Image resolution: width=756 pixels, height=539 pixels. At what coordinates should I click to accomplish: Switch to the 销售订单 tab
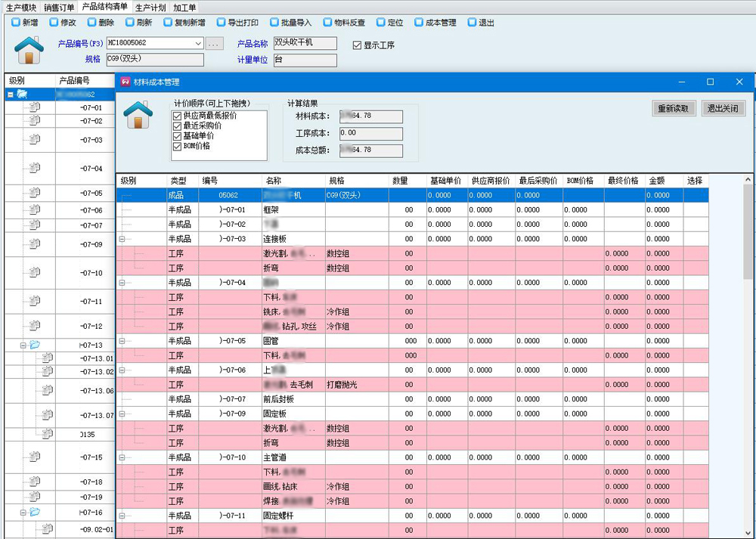coord(59,7)
